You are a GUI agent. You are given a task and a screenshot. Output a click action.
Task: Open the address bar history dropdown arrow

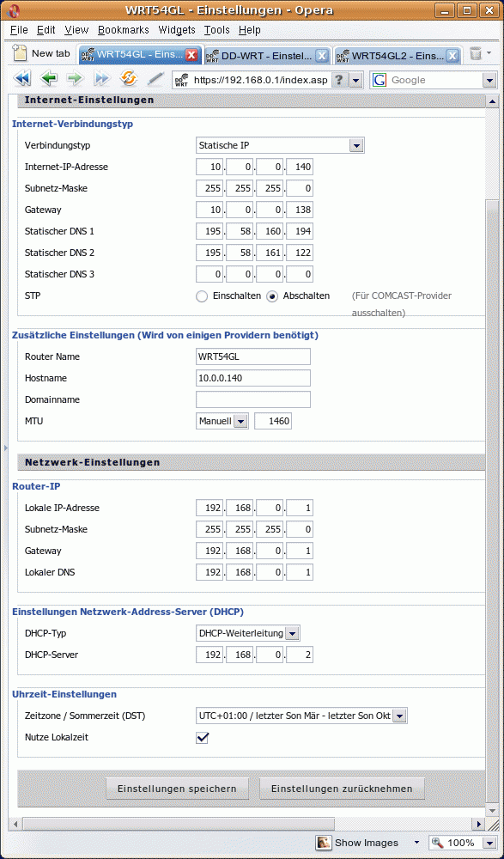pyautogui.click(x=356, y=81)
